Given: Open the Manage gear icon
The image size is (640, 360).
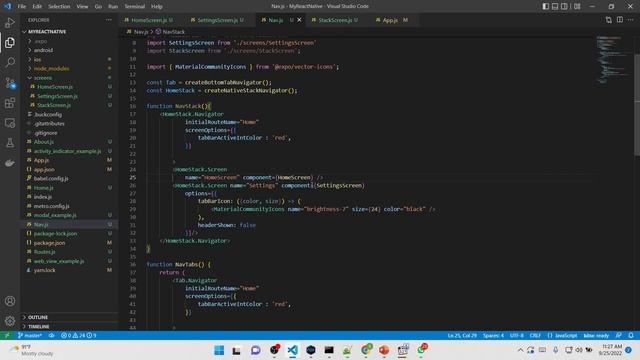Looking at the screenshot, I should pyautogui.click(x=10, y=321).
